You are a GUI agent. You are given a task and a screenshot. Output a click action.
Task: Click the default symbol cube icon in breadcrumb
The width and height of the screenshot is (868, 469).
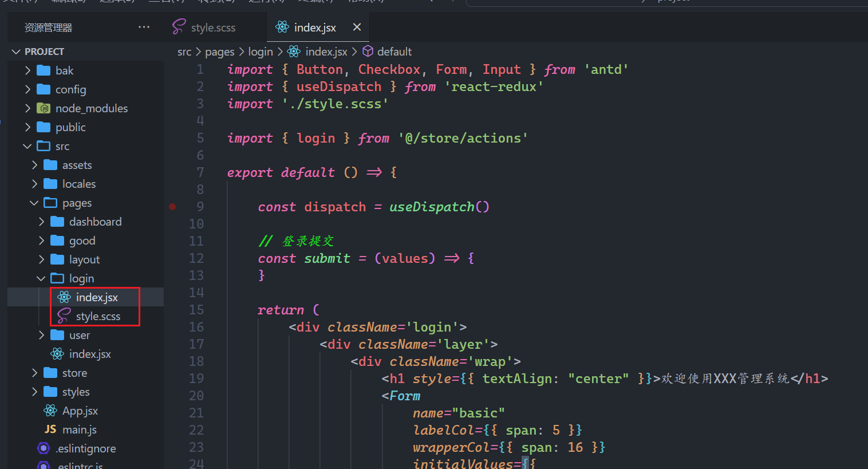[368, 52]
